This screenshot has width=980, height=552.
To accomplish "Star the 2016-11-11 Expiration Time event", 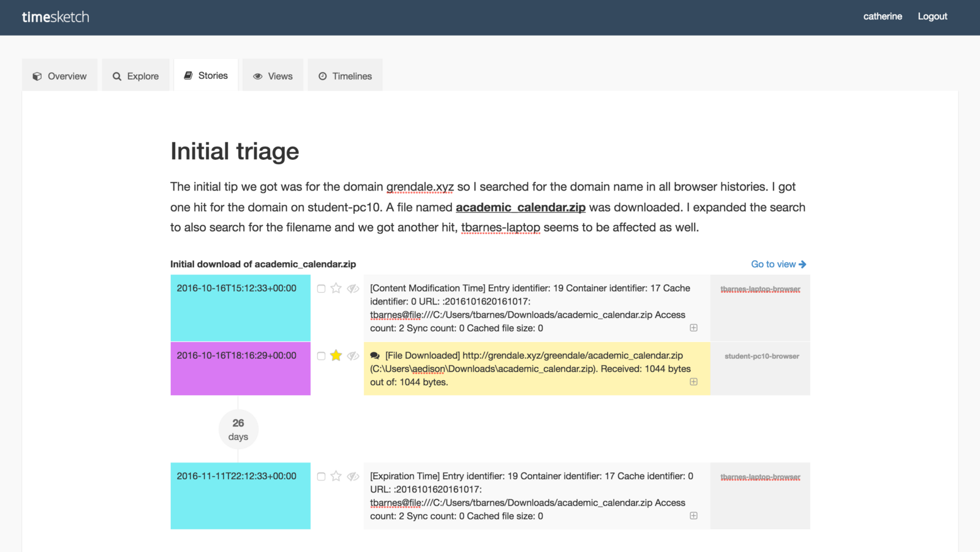I will pyautogui.click(x=336, y=476).
